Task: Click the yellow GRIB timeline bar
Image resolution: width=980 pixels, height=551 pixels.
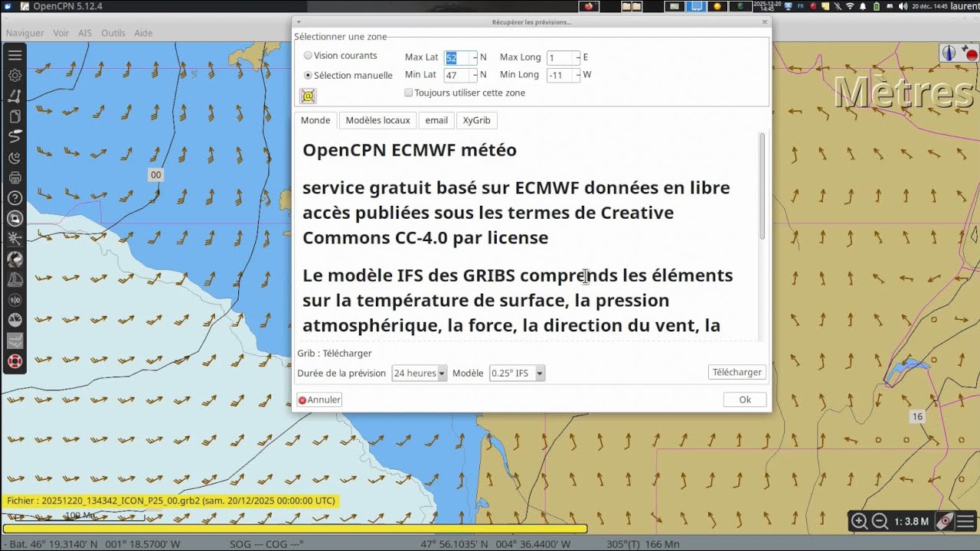Action: coord(295,529)
